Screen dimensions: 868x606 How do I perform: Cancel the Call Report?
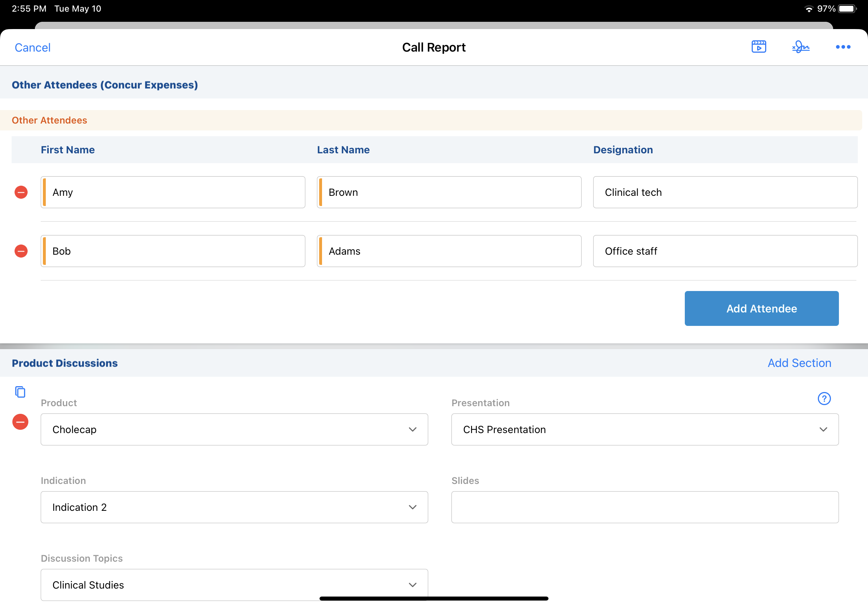(32, 48)
